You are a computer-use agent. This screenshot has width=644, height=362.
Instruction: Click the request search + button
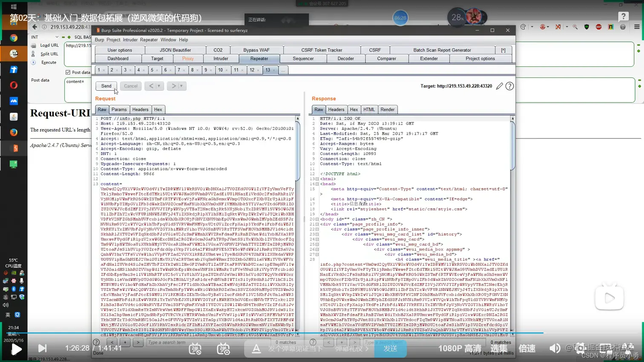click(x=125, y=342)
